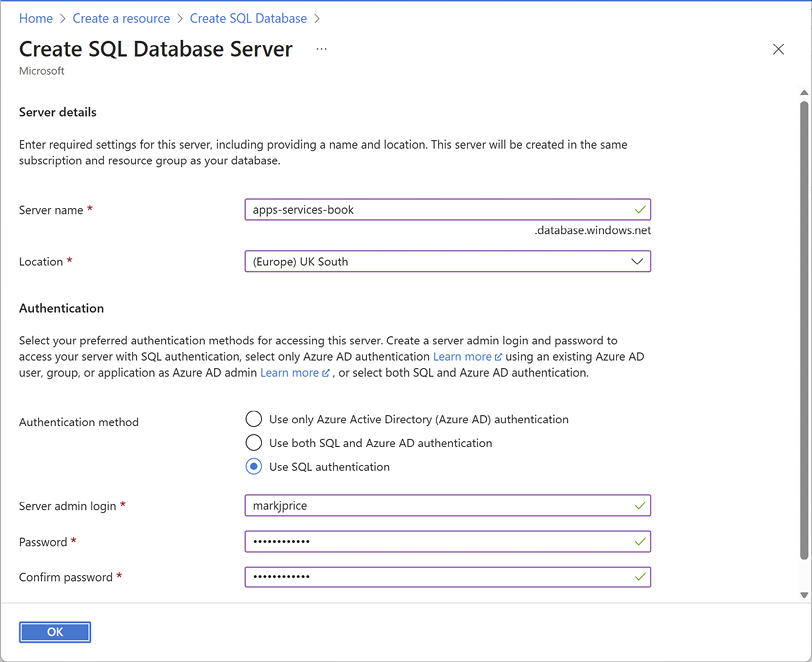
Task: Click the green checkmark in Server admin login field
Action: [x=640, y=506]
